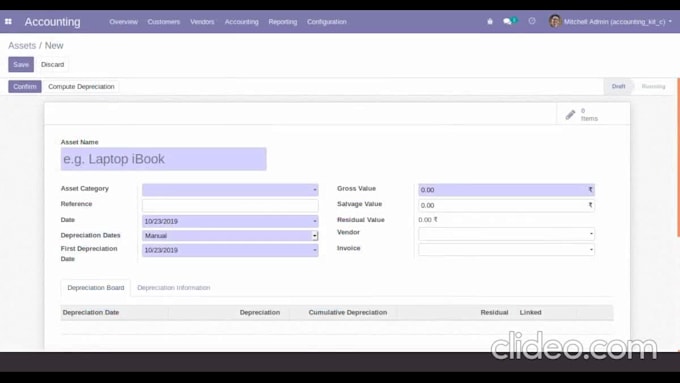Viewport: 680px width, 383px height.
Task: Open the conversations chat icon
Action: pos(507,21)
